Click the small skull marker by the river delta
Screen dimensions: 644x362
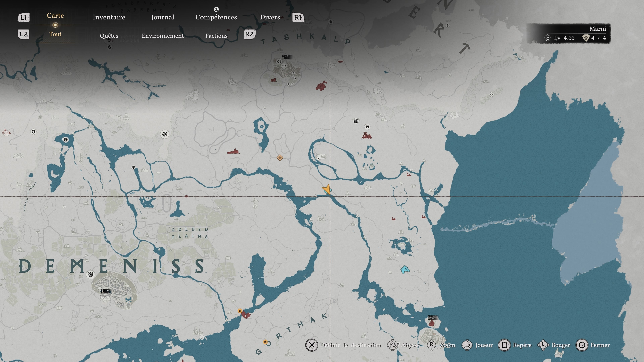coord(134,167)
